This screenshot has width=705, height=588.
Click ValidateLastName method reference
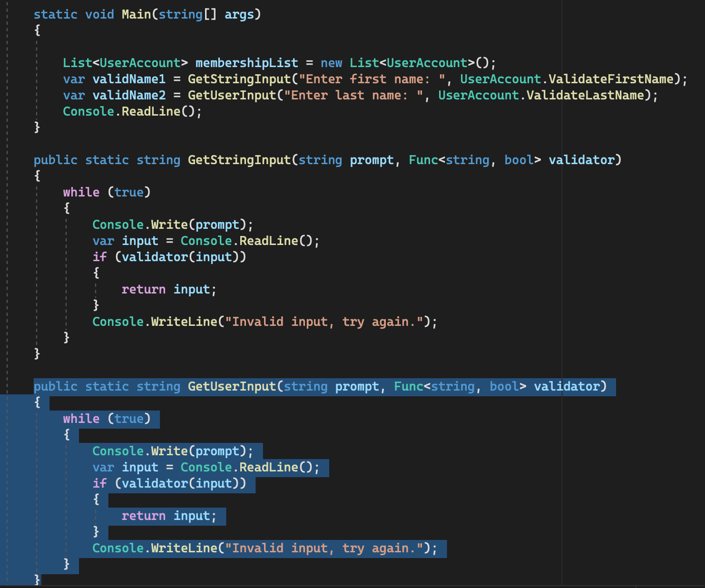tap(586, 95)
